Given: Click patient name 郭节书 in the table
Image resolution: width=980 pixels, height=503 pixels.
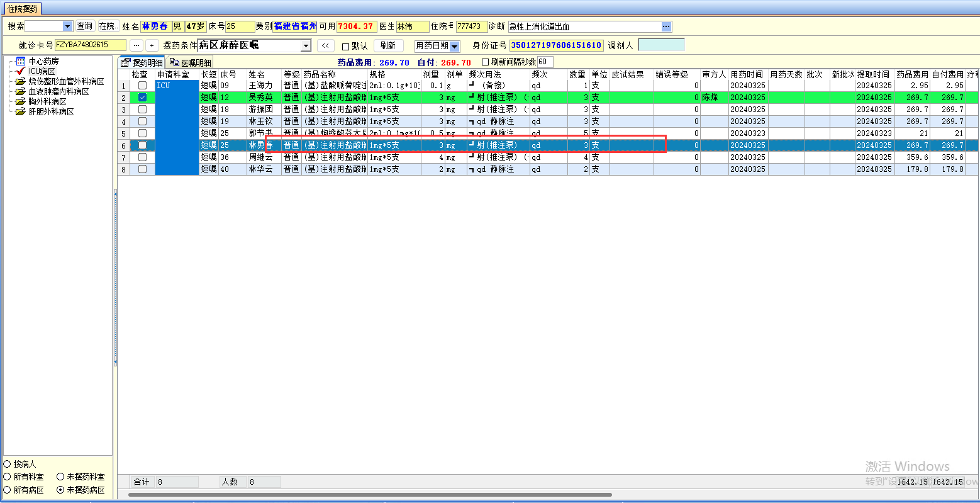Looking at the screenshot, I should point(260,133).
